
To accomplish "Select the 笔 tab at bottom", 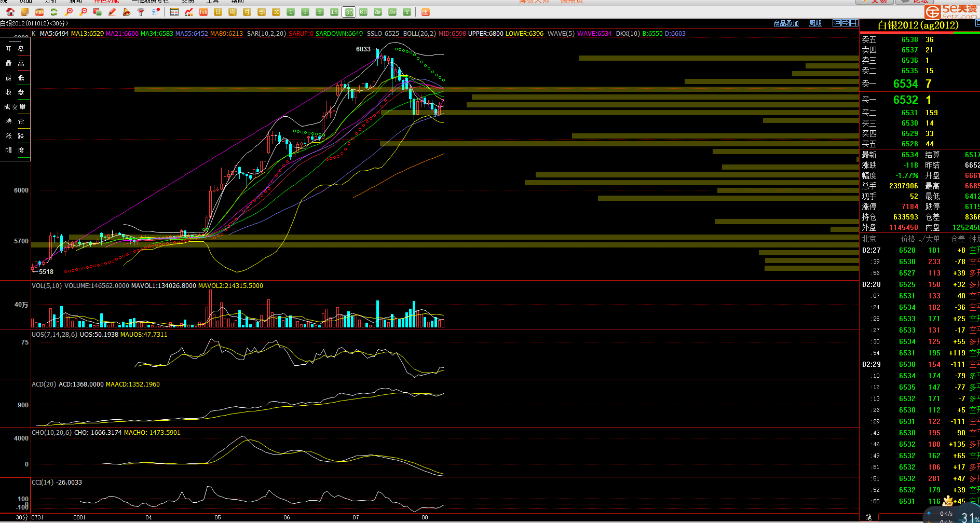I will pyautogui.click(x=868, y=517).
